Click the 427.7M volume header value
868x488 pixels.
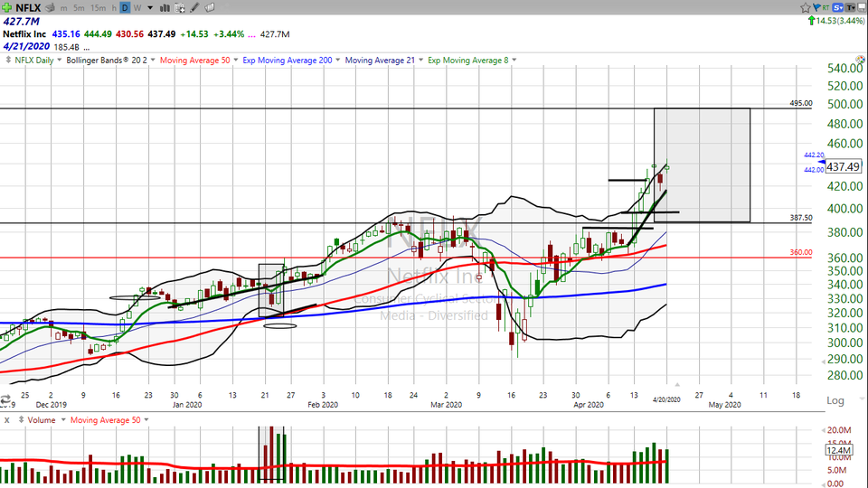(21, 22)
